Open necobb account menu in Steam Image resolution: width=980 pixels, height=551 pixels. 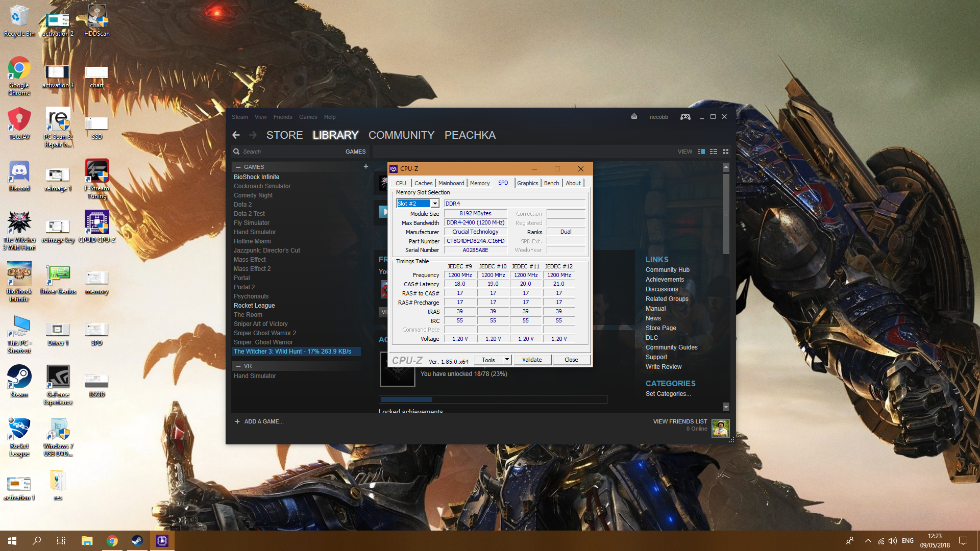point(658,117)
